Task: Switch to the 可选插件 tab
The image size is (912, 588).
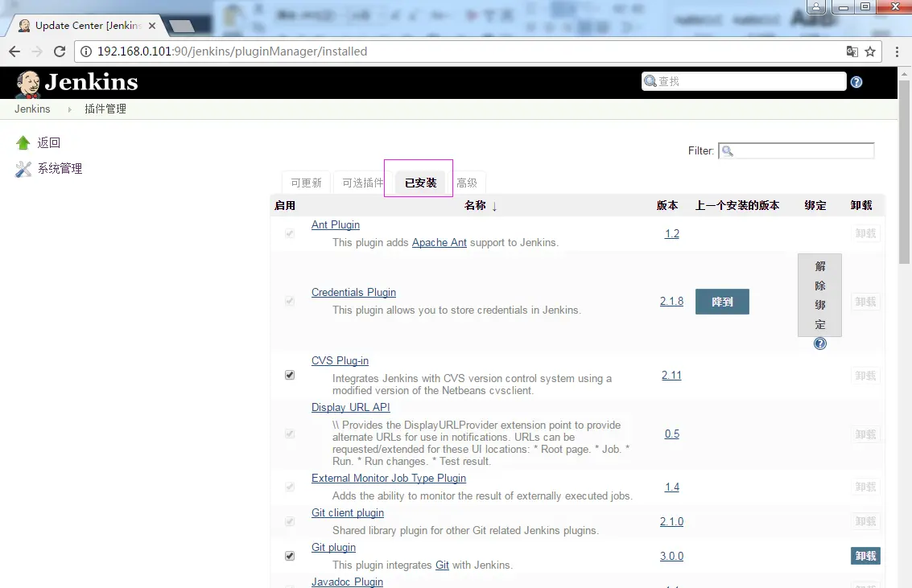Action: 362,183
